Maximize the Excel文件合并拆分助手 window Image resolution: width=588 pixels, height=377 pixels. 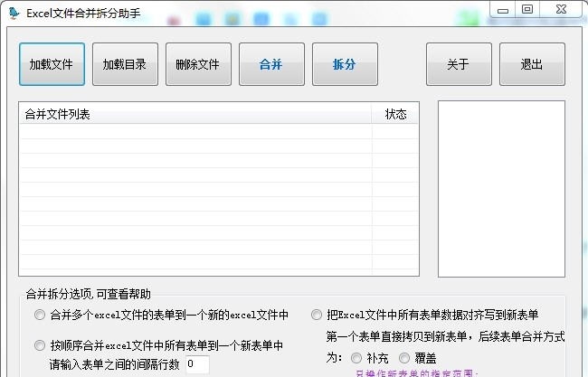[527, 9]
